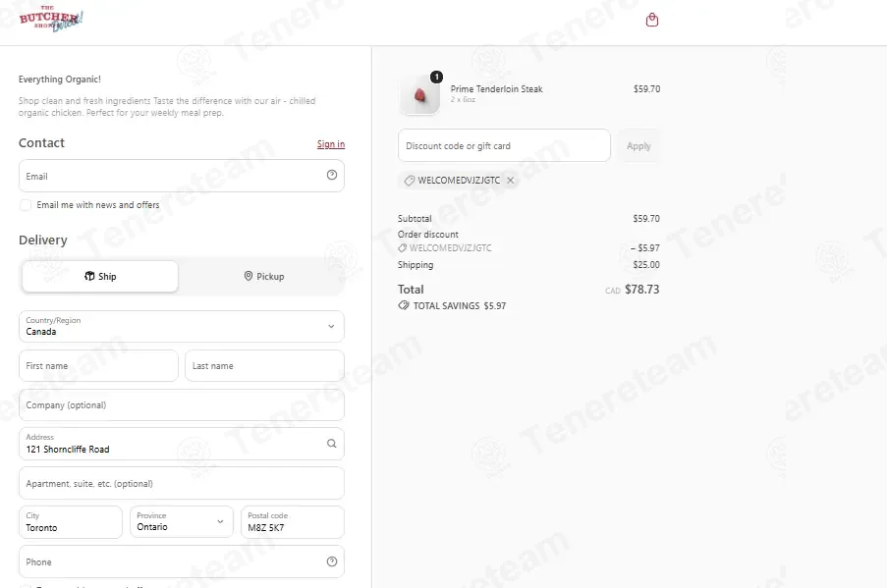Click the Apply discount button
The image size is (887, 588).
(638, 146)
